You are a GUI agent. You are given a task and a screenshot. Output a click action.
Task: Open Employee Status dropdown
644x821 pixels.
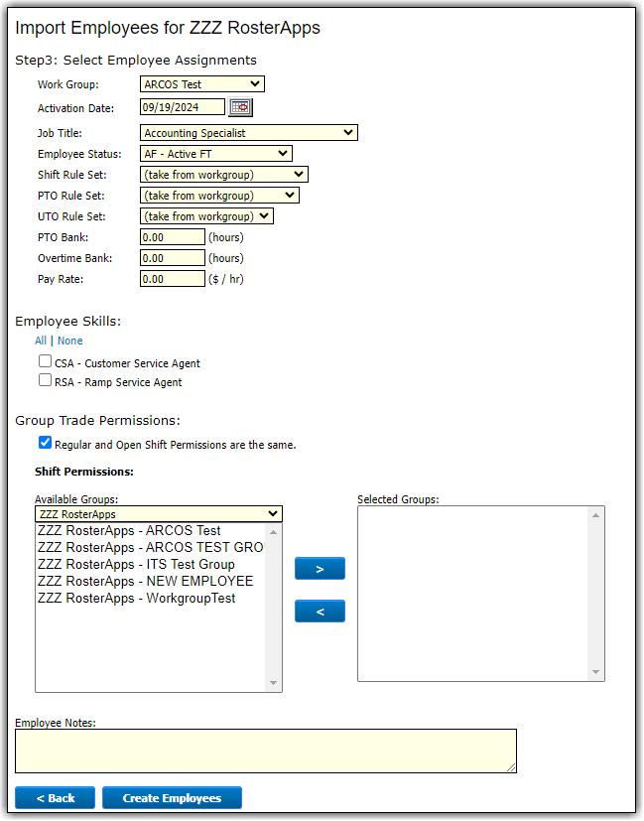click(215, 154)
